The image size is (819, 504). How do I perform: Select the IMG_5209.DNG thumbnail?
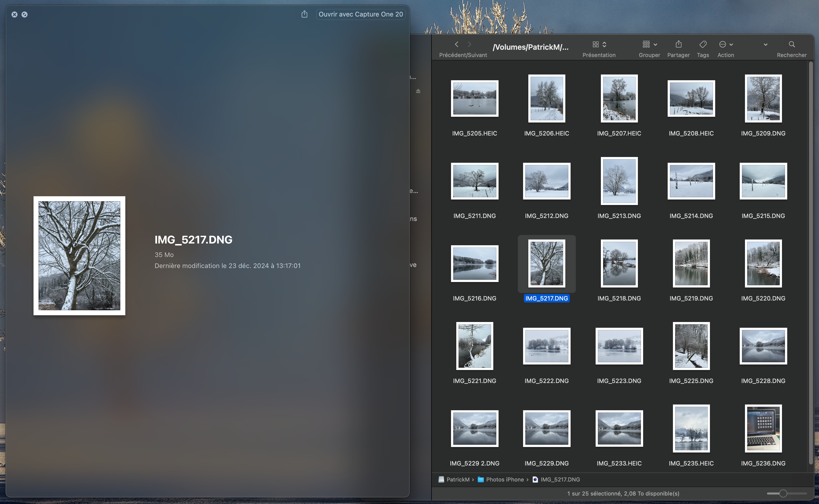(763, 98)
